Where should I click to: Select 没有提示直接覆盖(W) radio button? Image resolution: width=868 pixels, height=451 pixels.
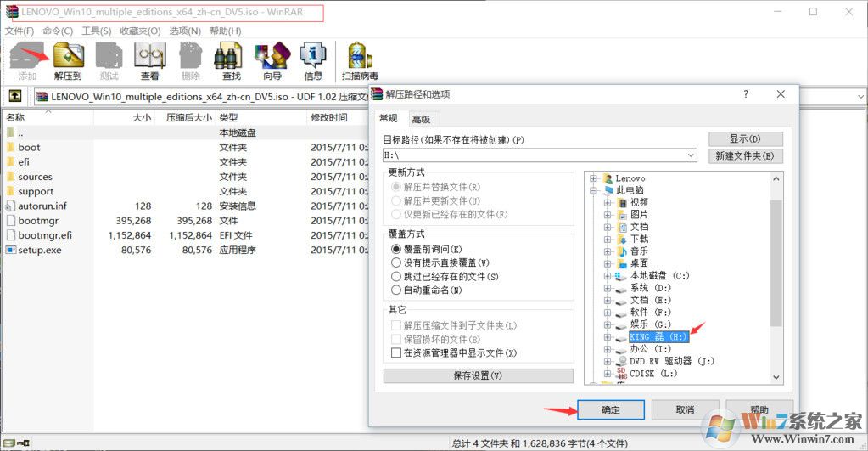pyautogui.click(x=395, y=262)
